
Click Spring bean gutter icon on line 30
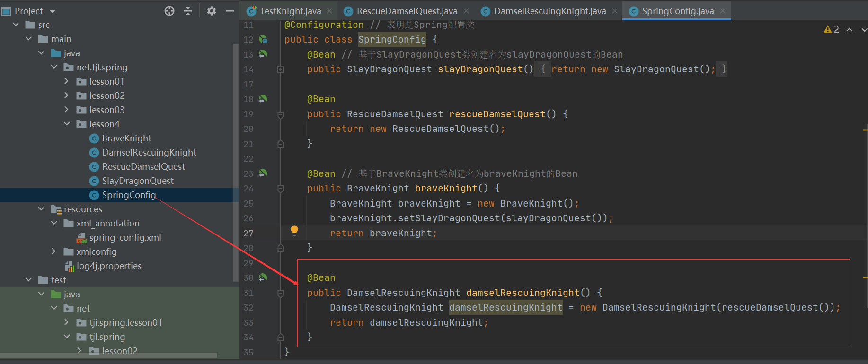(263, 277)
